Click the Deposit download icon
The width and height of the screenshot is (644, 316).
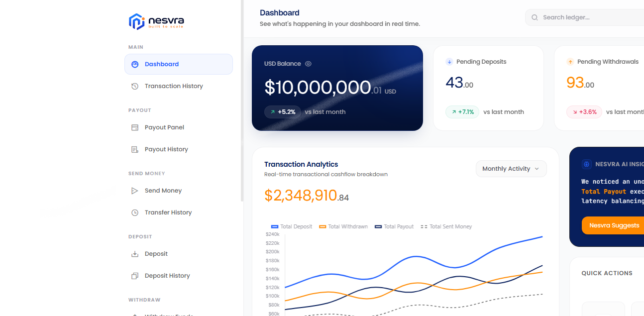135,254
